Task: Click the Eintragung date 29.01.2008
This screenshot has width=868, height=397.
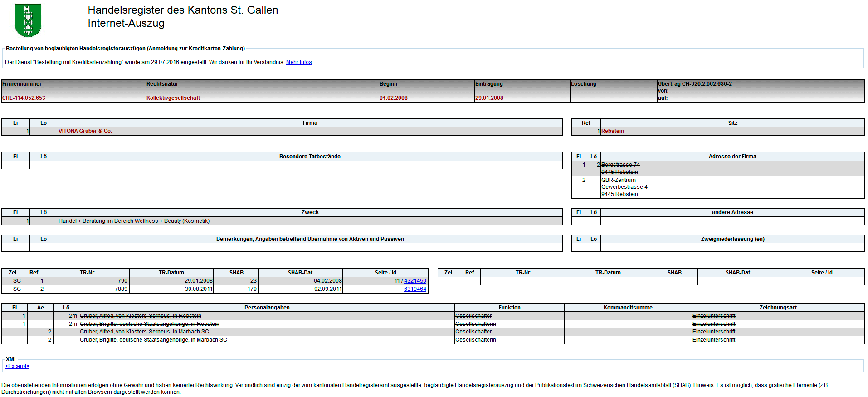Action: click(x=489, y=98)
